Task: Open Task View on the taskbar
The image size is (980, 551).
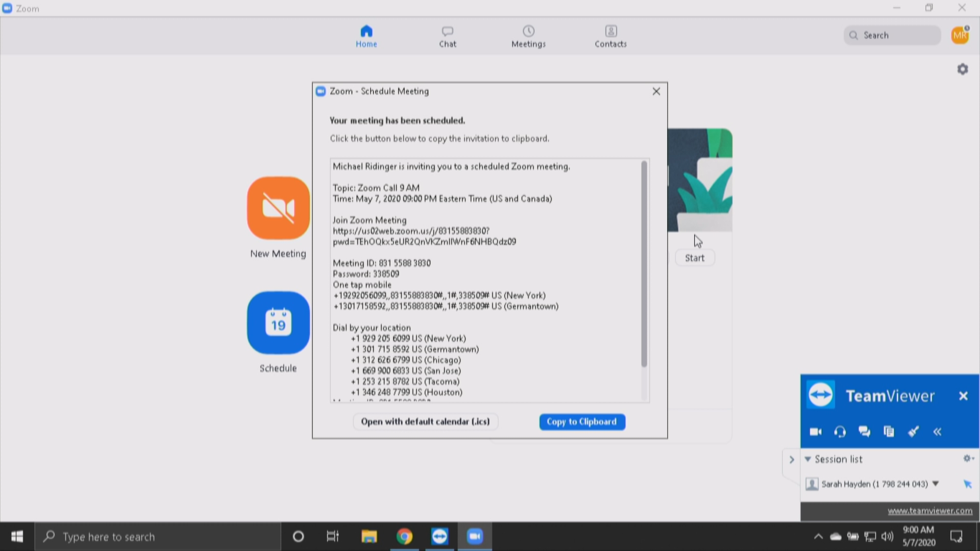Action: pos(333,536)
